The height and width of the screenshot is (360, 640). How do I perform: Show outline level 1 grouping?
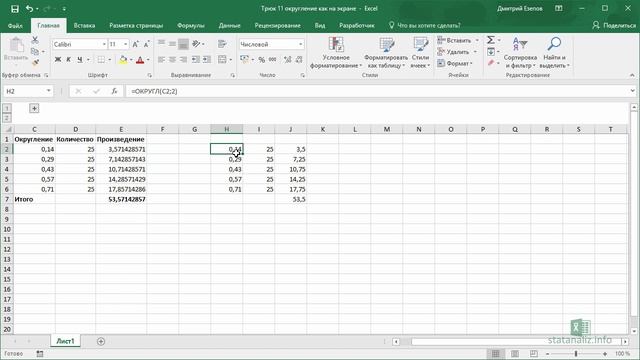click(x=7, y=108)
